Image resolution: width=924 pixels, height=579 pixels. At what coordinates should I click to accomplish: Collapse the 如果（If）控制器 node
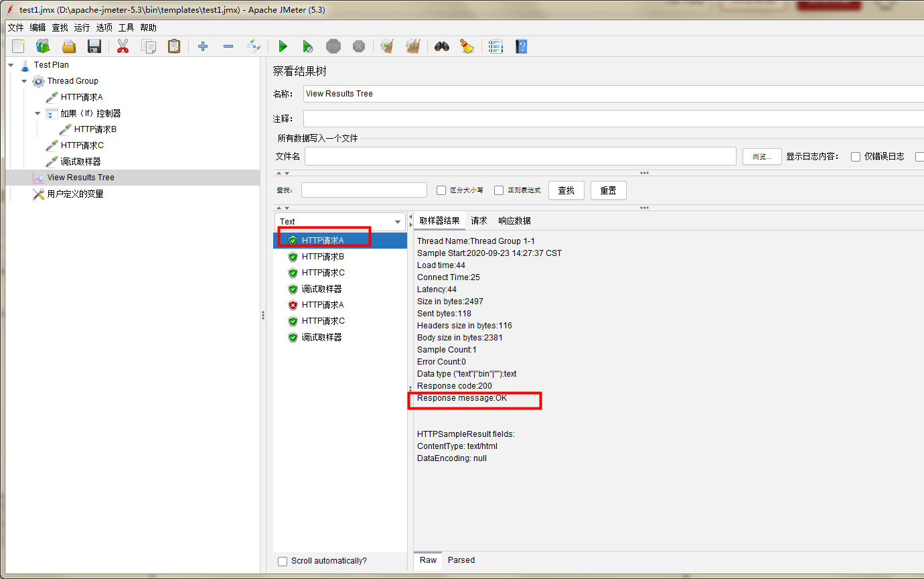(38, 113)
